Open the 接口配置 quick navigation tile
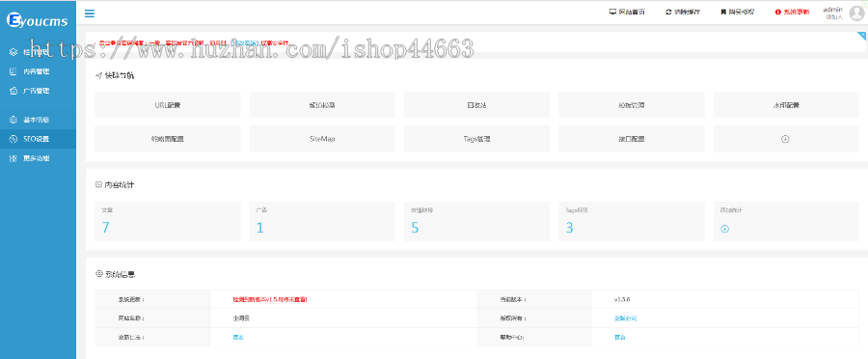 [x=631, y=139]
